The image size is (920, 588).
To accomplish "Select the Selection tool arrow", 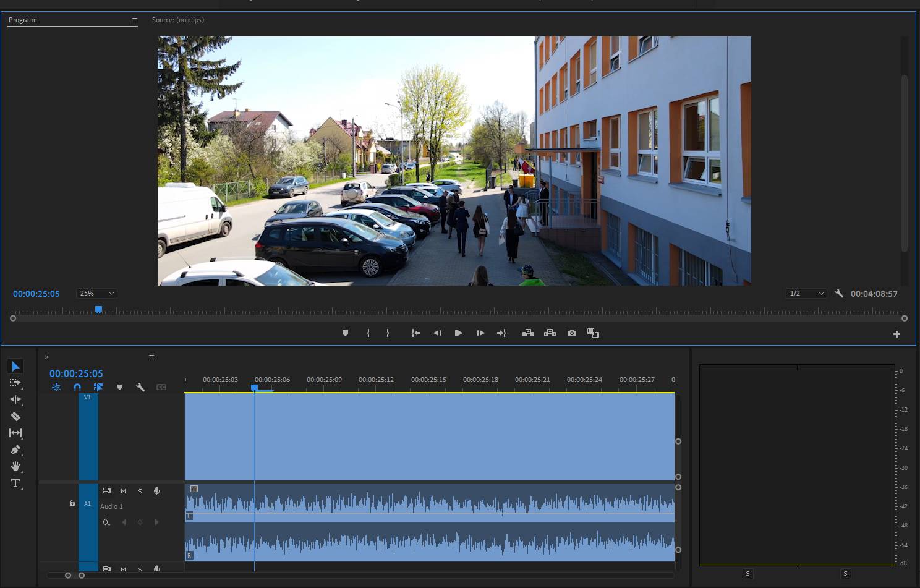I will [15, 367].
